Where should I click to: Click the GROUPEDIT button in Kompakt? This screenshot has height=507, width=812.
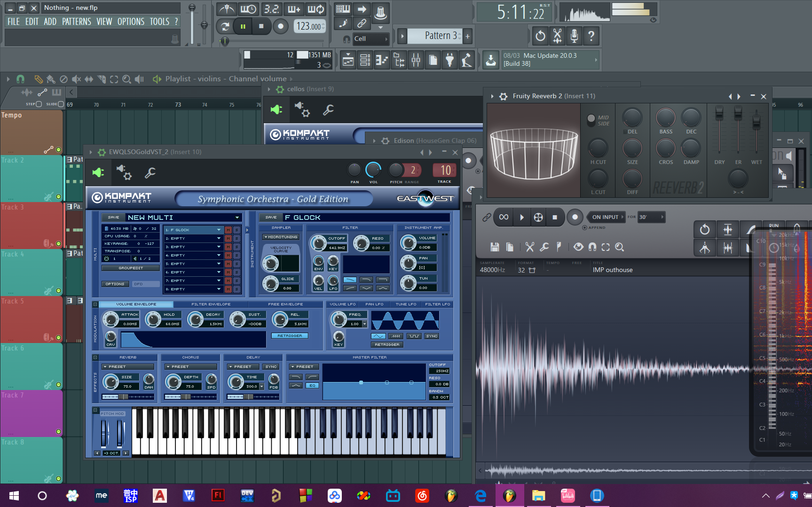pyautogui.click(x=131, y=268)
